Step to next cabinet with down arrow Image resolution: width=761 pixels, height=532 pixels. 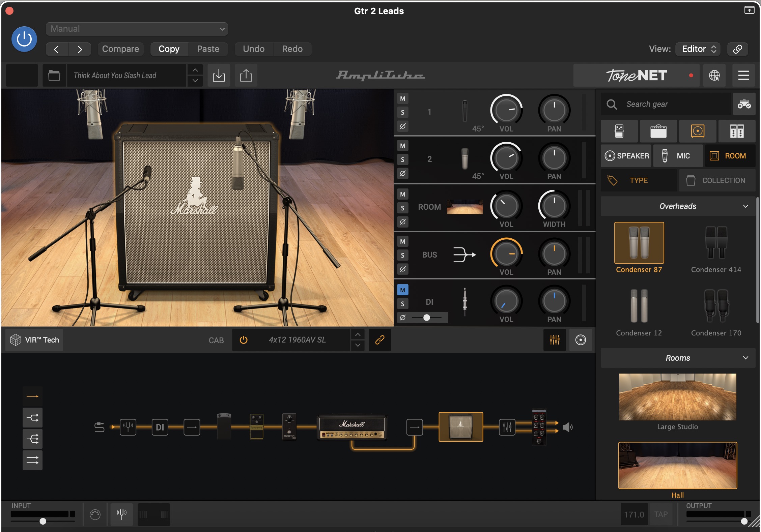(358, 345)
